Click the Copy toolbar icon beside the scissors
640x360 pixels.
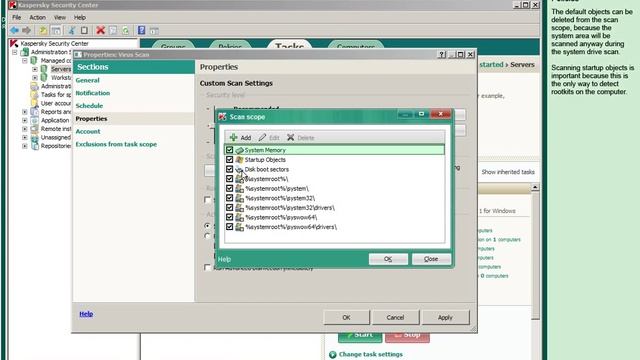tap(84, 31)
